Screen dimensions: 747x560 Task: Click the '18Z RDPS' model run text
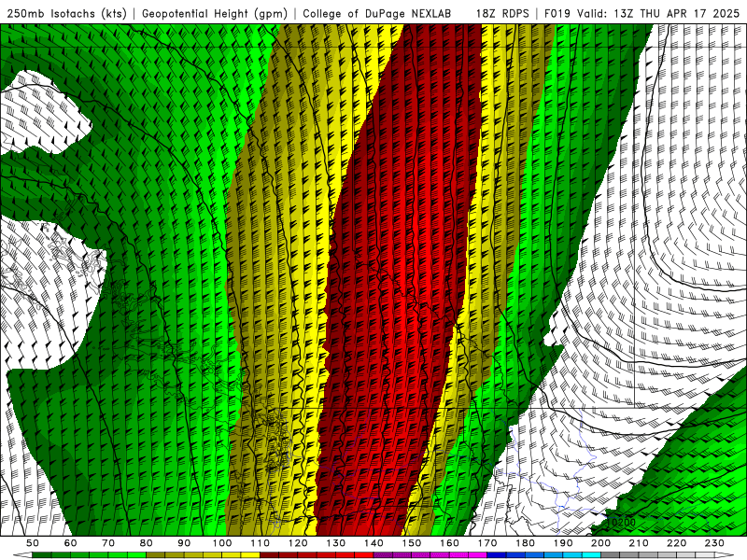pos(502,13)
